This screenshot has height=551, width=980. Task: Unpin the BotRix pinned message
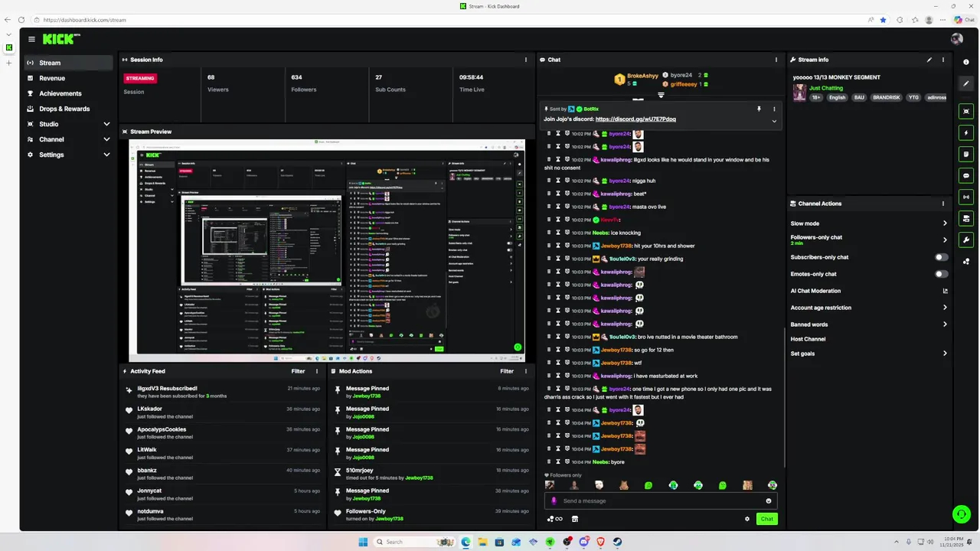tap(759, 109)
